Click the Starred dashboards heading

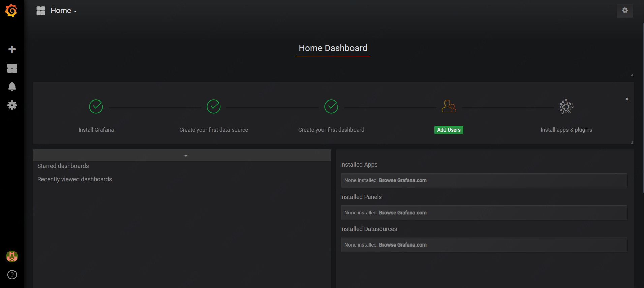coord(63,166)
